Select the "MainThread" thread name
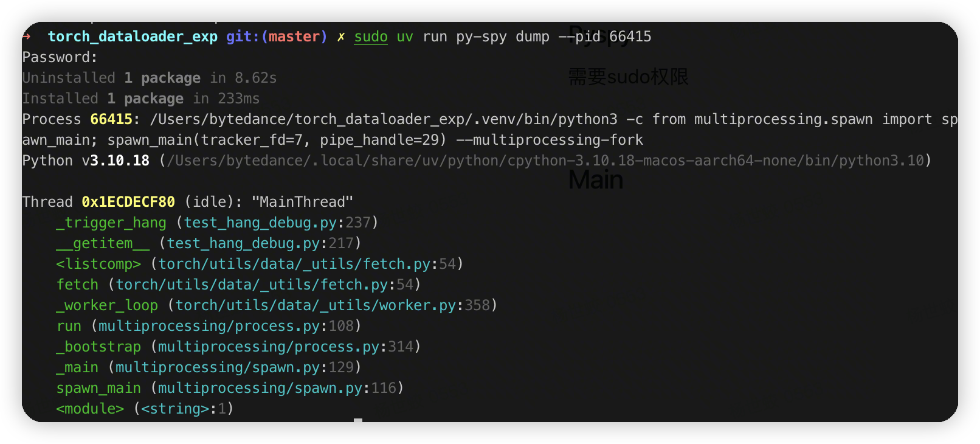The image size is (980, 444). [x=302, y=202]
